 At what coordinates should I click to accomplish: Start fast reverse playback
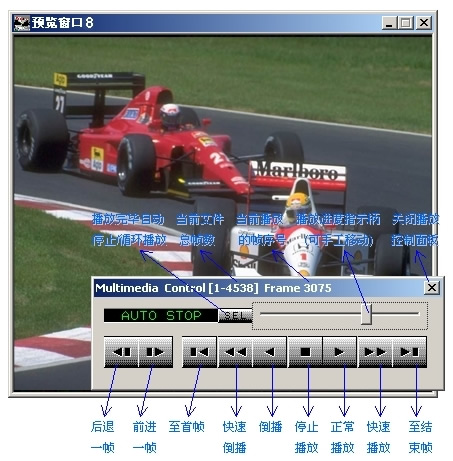(x=235, y=352)
